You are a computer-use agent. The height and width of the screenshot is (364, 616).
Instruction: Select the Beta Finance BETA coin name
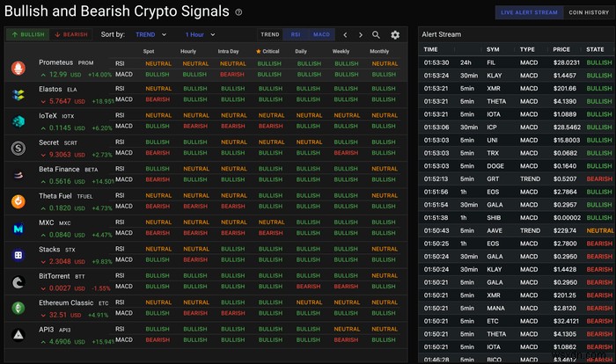click(x=69, y=169)
